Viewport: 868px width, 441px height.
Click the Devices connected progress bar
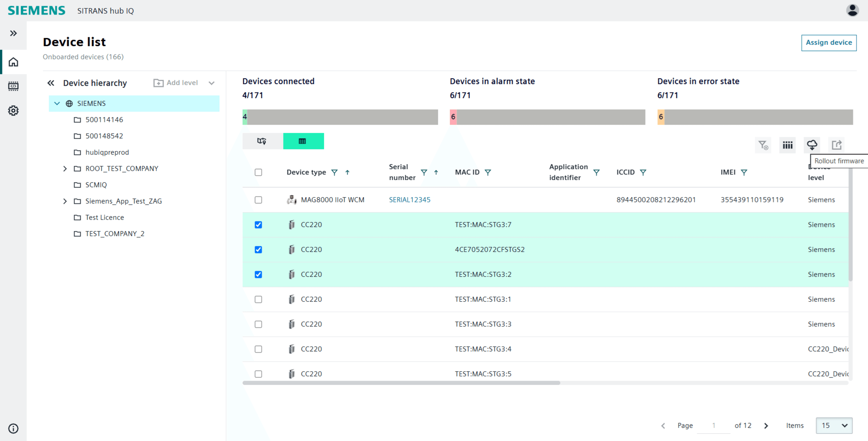pos(340,117)
